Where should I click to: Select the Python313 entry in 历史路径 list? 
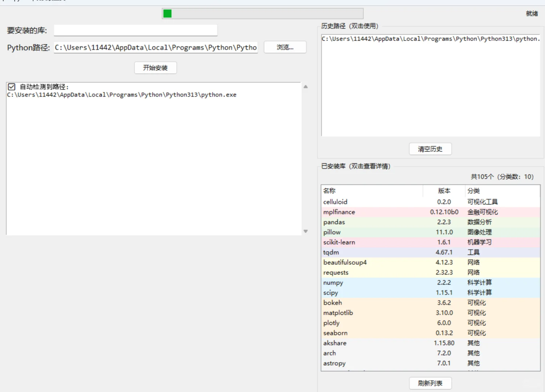pyautogui.click(x=431, y=39)
